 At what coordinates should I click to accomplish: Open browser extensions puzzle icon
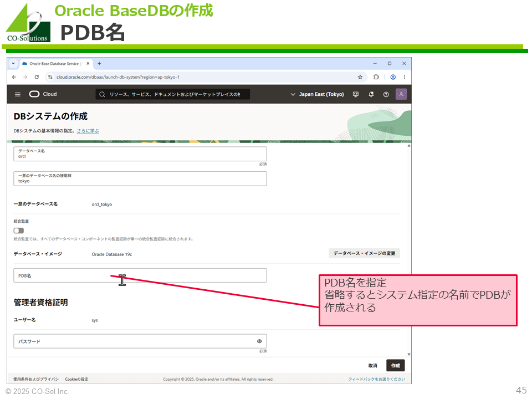376,77
